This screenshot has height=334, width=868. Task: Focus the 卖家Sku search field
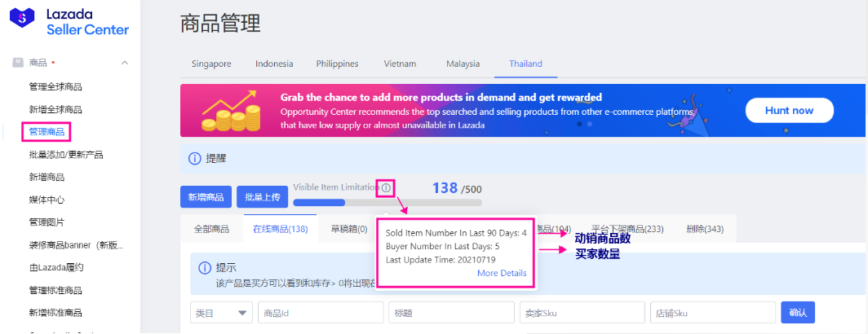pyautogui.click(x=582, y=313)
